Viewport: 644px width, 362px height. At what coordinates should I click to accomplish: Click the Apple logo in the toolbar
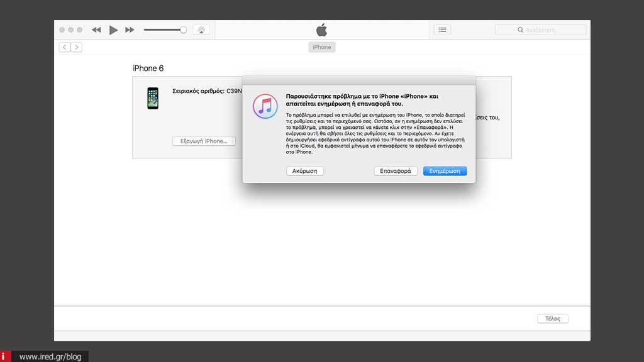pos(321,30)
